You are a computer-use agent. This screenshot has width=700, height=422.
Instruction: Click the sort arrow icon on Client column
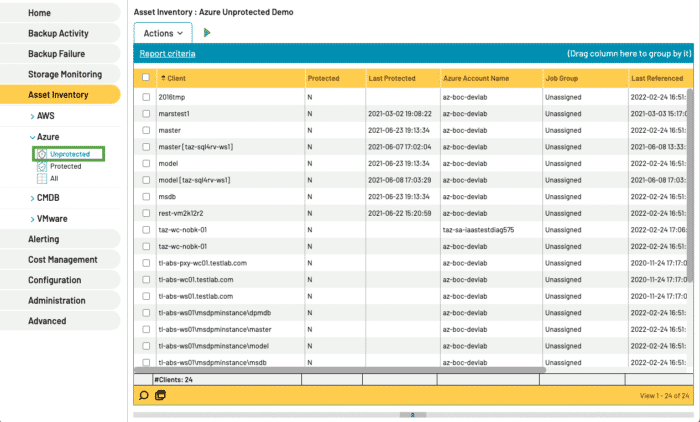[163, 78]
